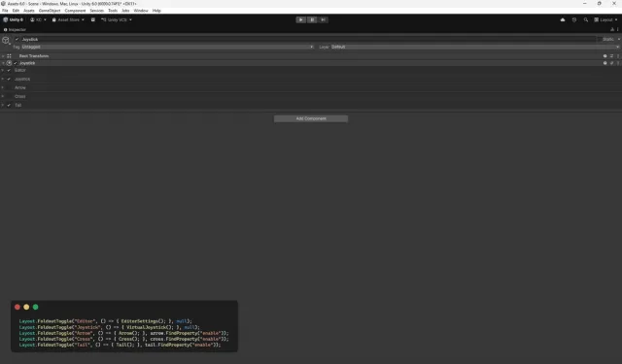Open the Unity VCS dropdown
The width and height of the screenshot is (622, 364).
[x=117, y=19]
